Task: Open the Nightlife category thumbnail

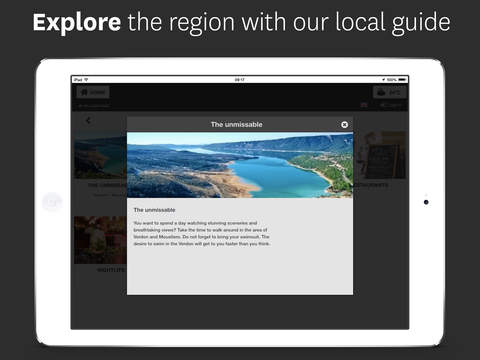Action: 100,240
